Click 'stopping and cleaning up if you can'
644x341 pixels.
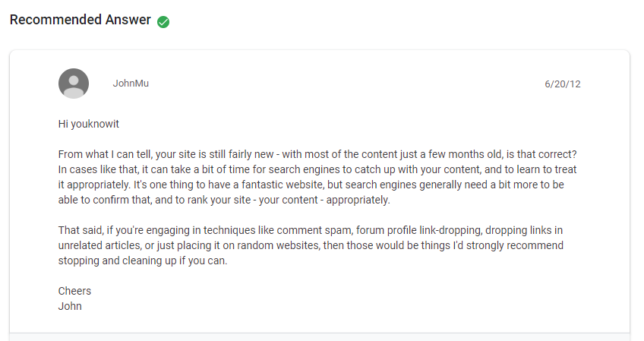click(143, 261)
